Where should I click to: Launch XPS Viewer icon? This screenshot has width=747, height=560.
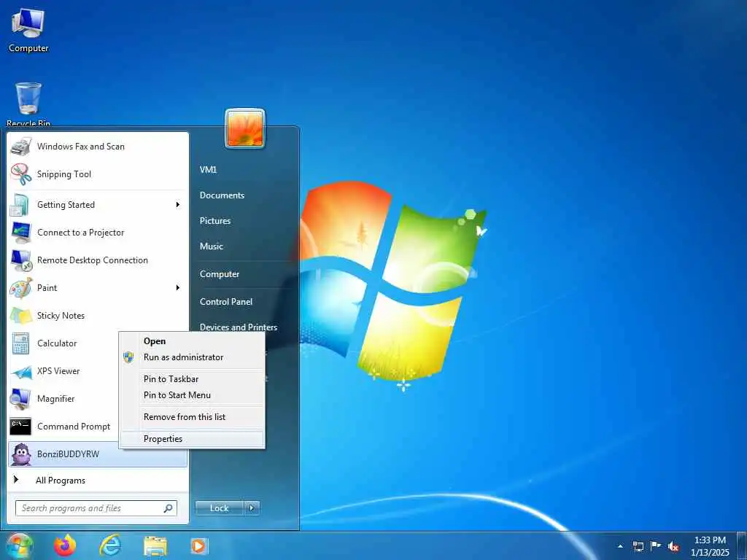21,371
